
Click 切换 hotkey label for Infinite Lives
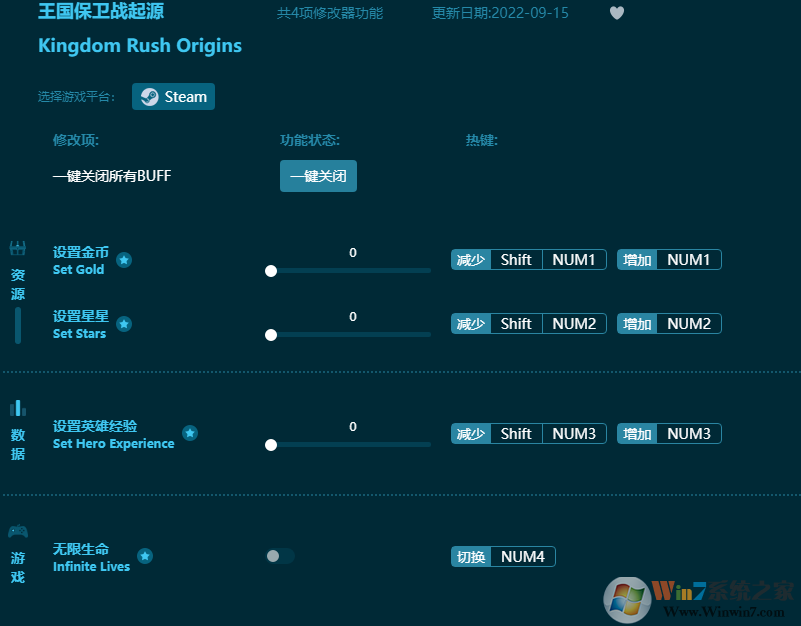click(471, 557)
